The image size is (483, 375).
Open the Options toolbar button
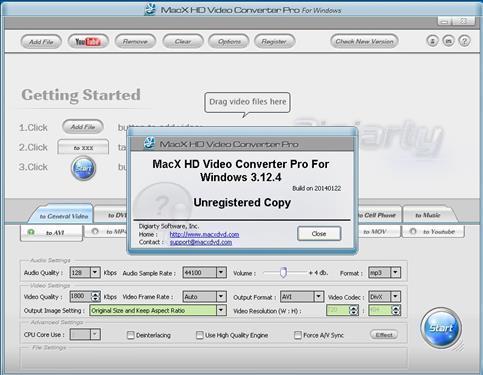point(229,42)
